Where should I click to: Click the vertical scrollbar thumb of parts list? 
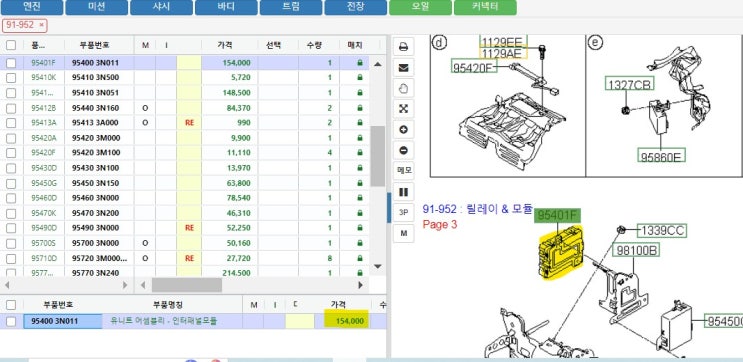pos(378,156)
